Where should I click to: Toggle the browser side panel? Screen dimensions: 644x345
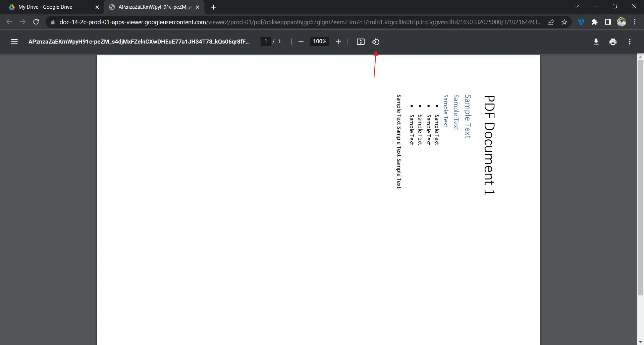point(608,22)
